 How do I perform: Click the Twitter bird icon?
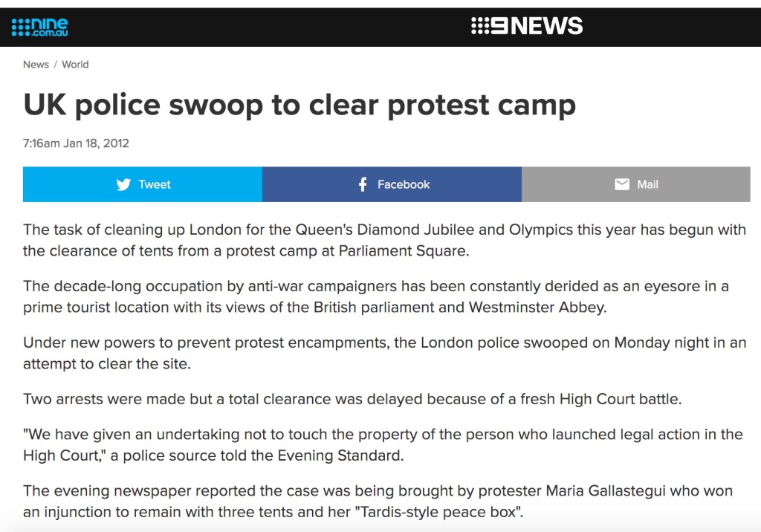tap(123, 184)
